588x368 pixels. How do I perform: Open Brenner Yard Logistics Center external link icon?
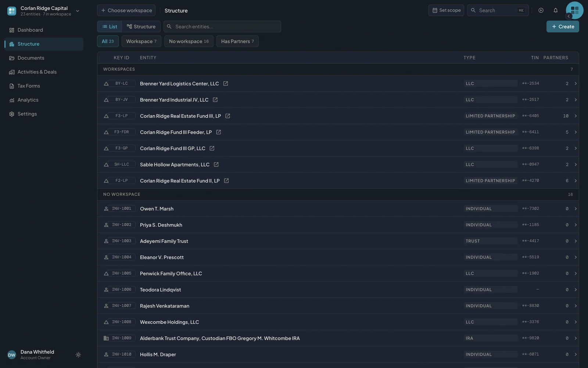click(226, 84)
